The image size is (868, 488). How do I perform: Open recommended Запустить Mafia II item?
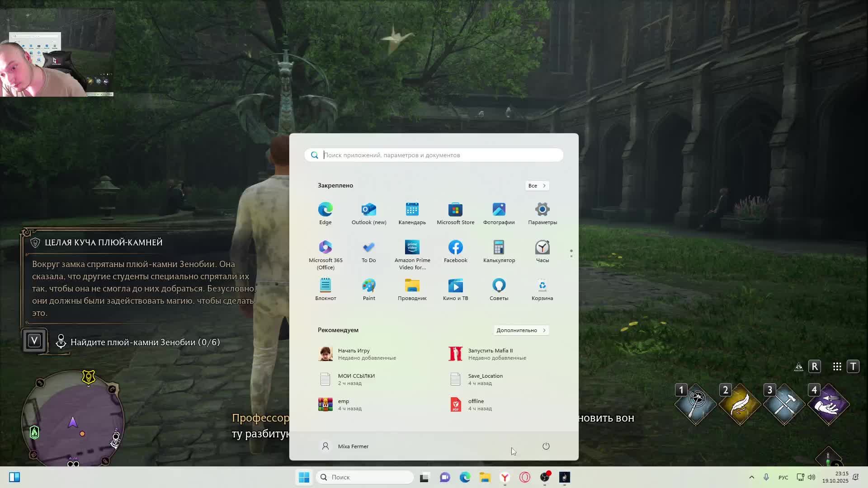pos(490,354)
